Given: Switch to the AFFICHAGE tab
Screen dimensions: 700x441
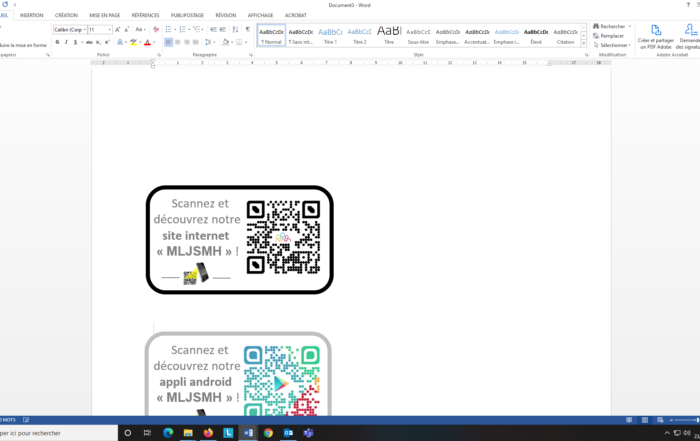Looking at the screenshot, I should 260,15.
